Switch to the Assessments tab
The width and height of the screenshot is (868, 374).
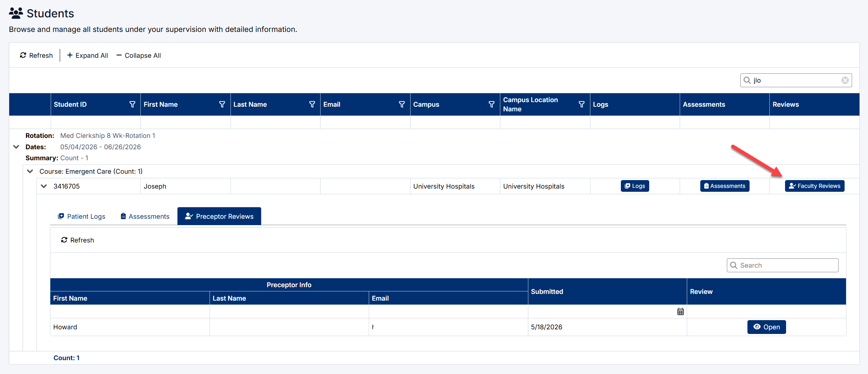point(145,216)
